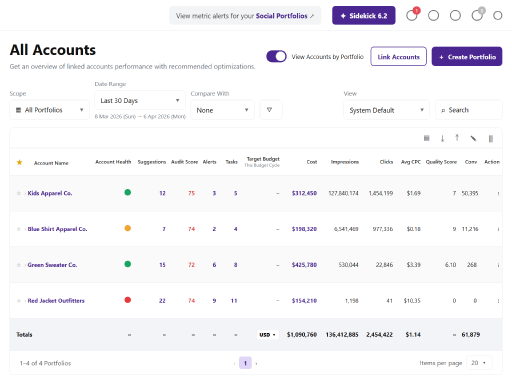
Task: Open the Last 30 Days date range dropdown
Action: point(140,100)
